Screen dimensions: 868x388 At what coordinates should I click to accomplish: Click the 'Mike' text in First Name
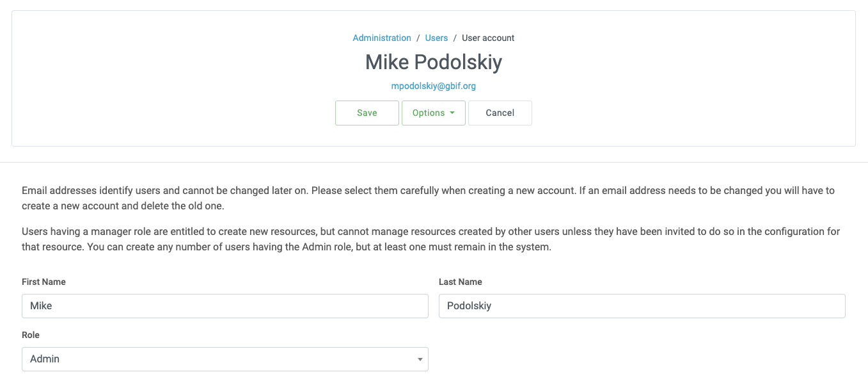41,306
